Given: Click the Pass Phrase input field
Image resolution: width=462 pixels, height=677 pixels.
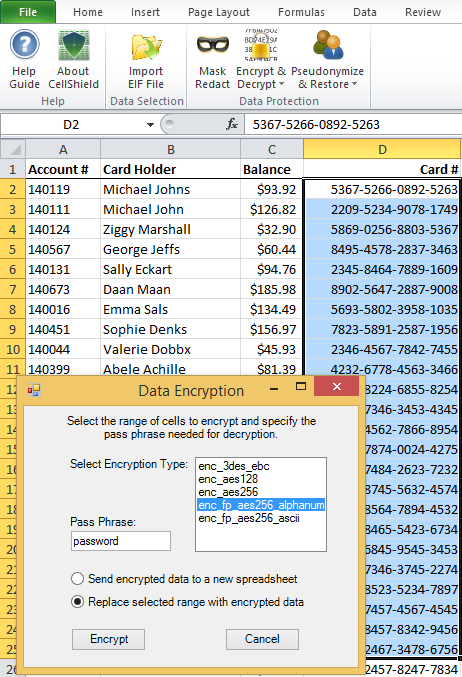Looking at the screenshot, I should coord(121,541).
